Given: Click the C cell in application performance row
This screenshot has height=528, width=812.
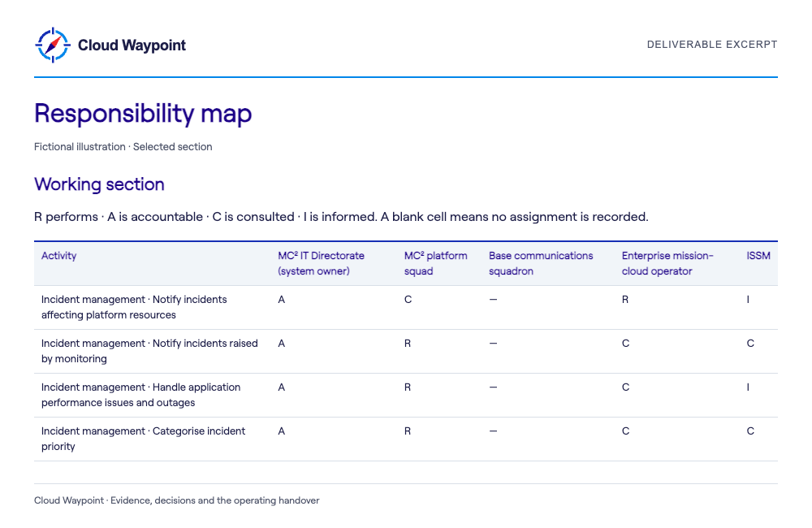Looking at the screenshot, I should point(625,387).
